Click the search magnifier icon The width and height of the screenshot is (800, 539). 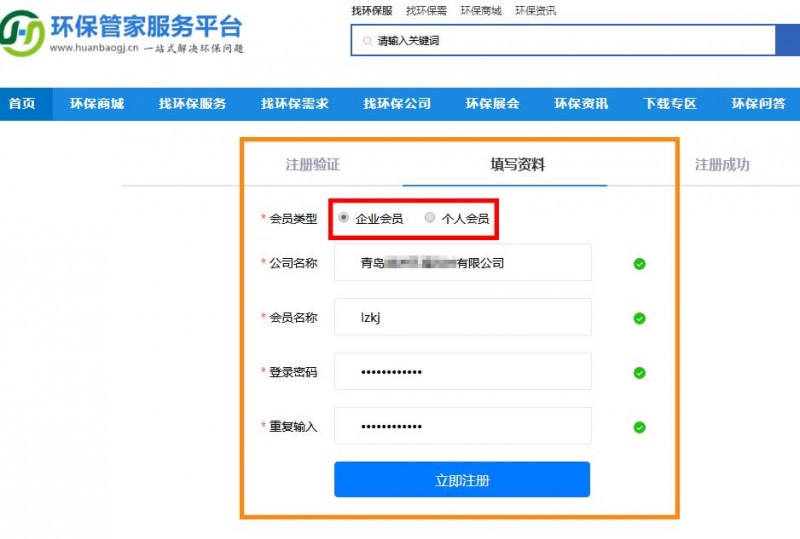(x=365, y=41)
